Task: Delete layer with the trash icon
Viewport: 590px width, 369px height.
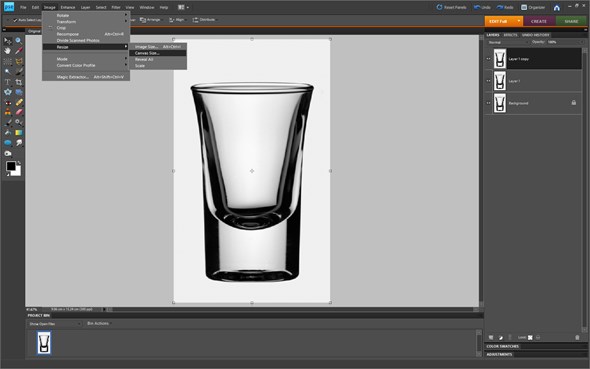Action: click(x=577, y=337)
